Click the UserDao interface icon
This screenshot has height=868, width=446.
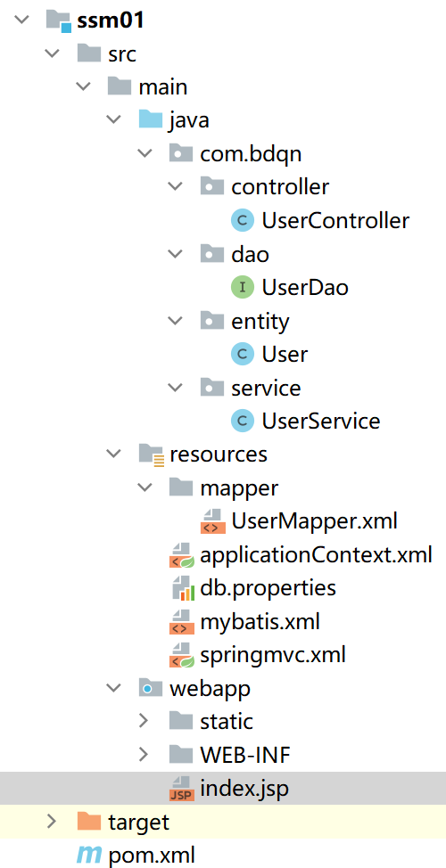click(242, 287)
